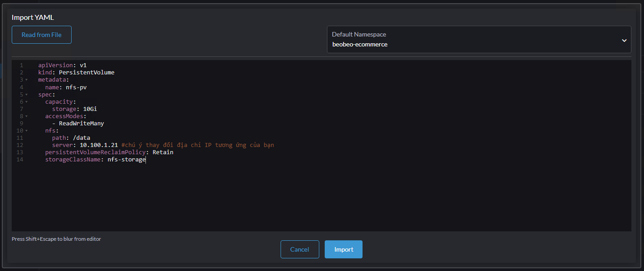Place cursor on PersistentVolume kind value

tap(86, 73)
